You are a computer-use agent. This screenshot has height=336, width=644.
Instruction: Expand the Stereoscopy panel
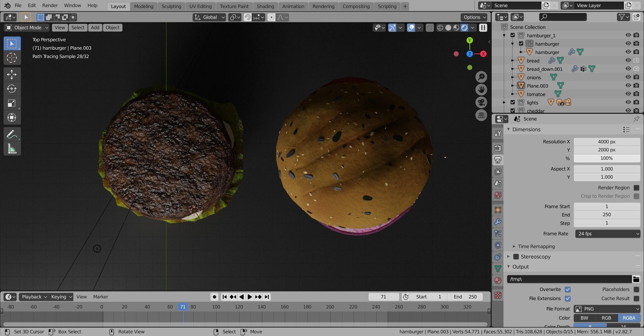[508, 256]
